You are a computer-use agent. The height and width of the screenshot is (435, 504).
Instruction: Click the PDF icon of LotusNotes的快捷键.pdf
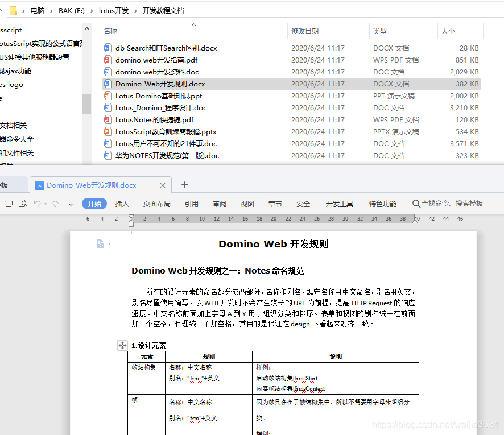[x=108, y=119]
